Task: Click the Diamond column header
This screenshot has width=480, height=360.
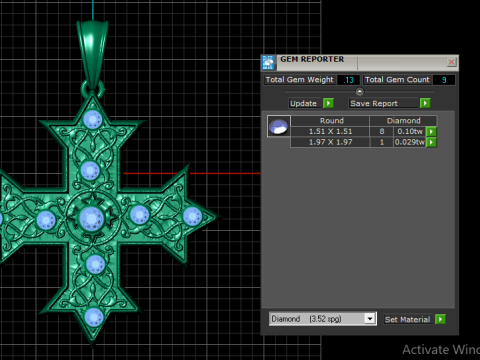Action: click(x=403, y=121)
